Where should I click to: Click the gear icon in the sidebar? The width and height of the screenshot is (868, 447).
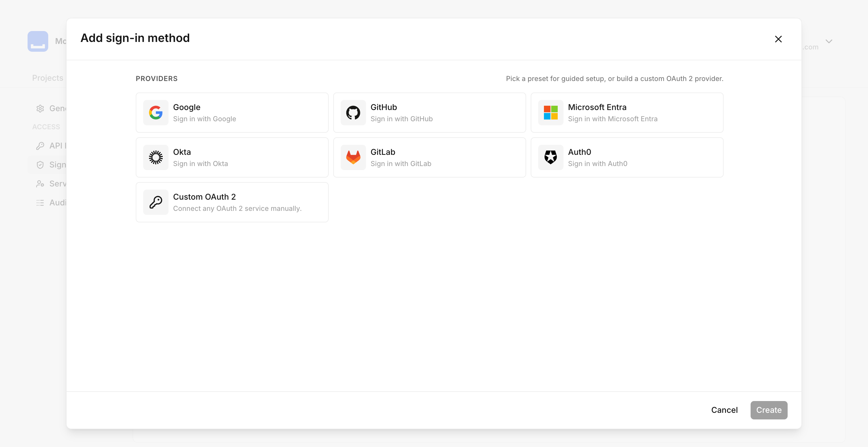click(x=40, y=109)
